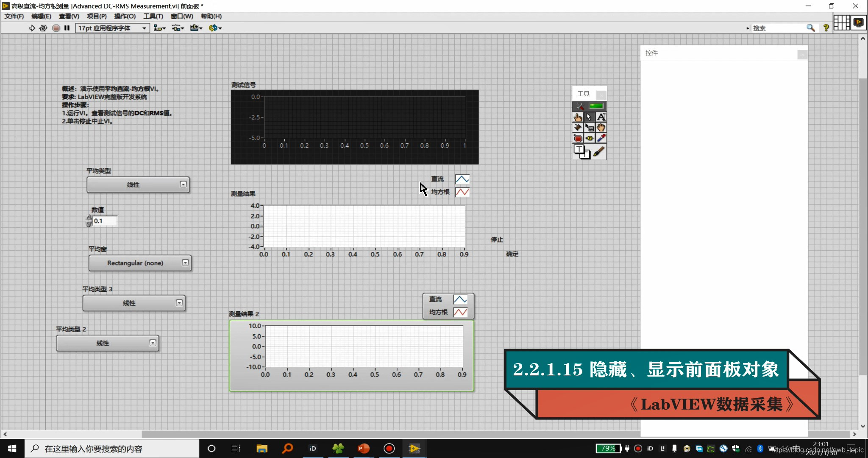
Task: Increment the 数值 numeric control
Action: 89,218
